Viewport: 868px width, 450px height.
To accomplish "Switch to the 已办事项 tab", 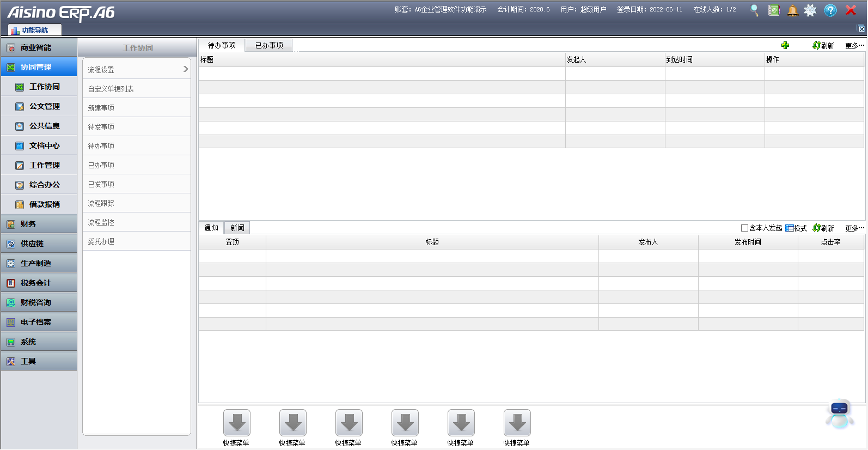I will (269, 45).
